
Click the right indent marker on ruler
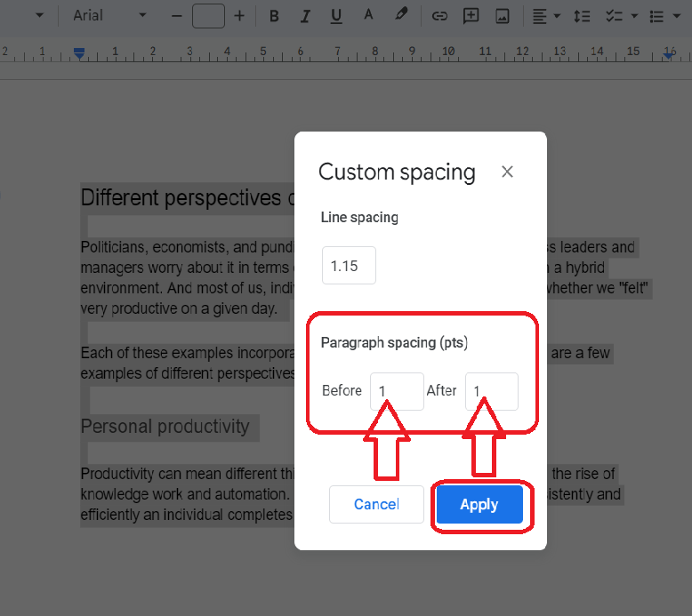point(669,54)
